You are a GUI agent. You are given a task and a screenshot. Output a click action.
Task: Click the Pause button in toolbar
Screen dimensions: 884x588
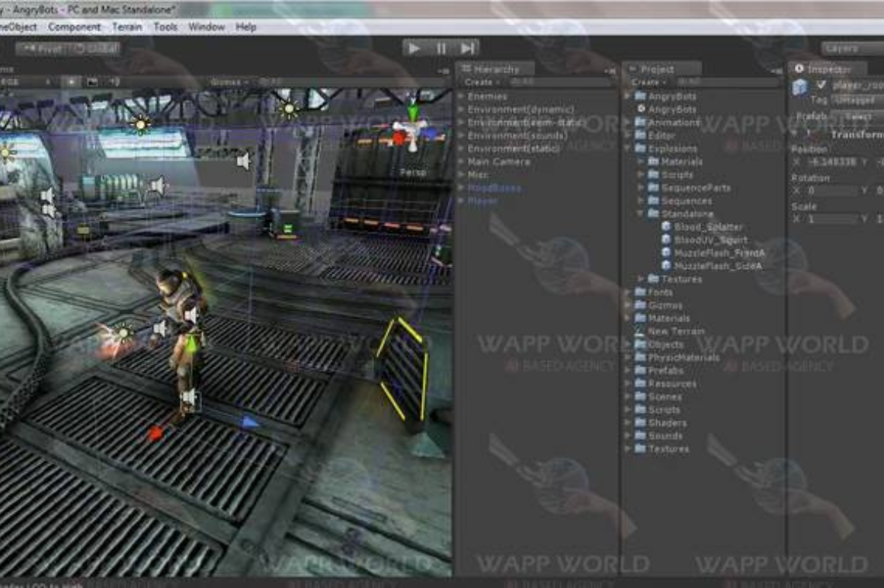point(441,48)
